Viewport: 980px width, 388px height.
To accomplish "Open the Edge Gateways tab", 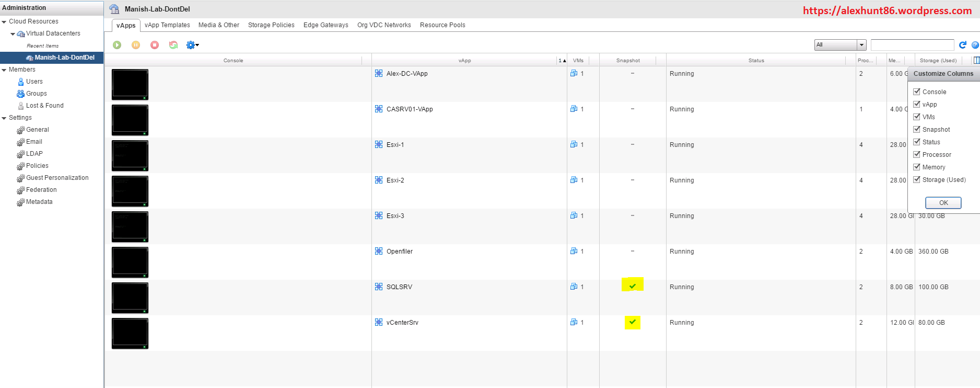I will click(x=325, y=25).
